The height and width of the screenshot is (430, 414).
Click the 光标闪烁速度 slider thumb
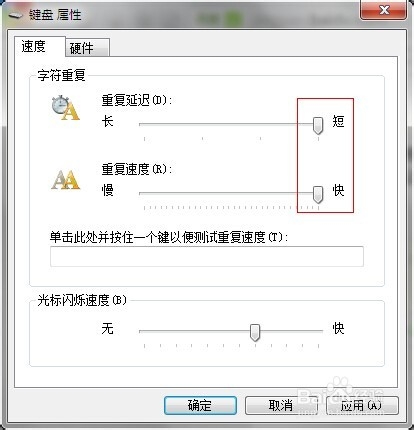click(x=255, y=332)
